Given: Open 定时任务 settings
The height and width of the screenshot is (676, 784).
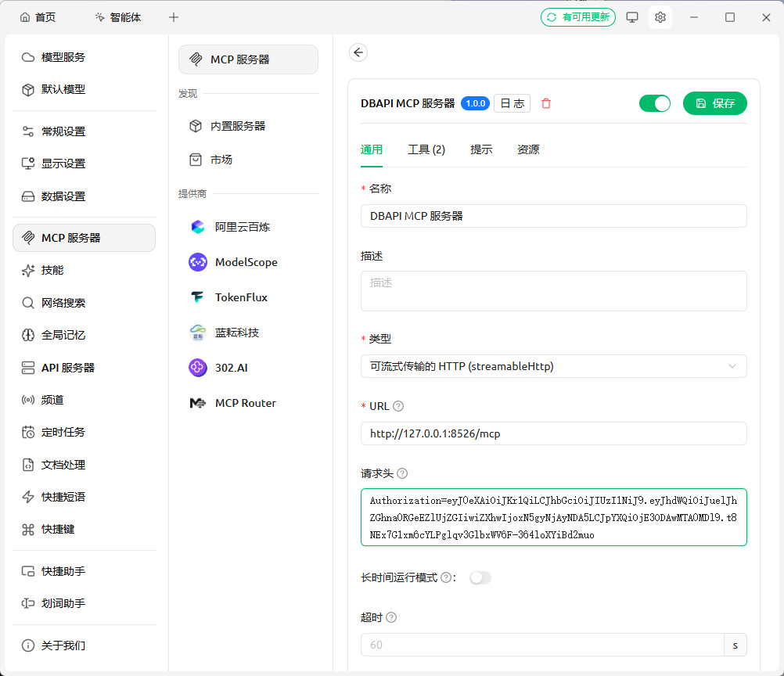Looking at the screenshot, I should tap(84, 432).
